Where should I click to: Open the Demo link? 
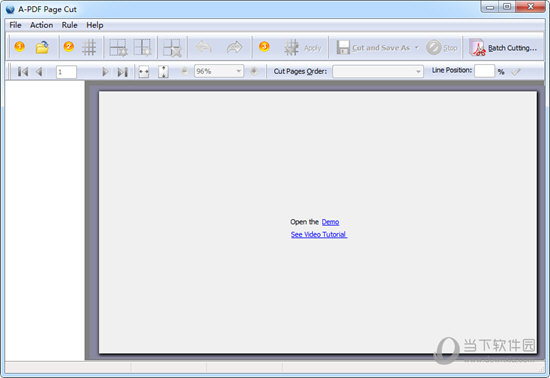(330, 222)
